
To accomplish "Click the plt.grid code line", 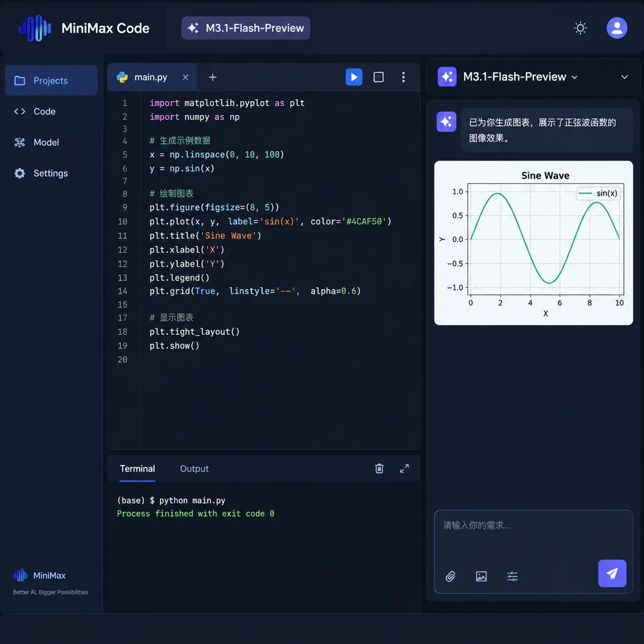I will tap(255, 291).
